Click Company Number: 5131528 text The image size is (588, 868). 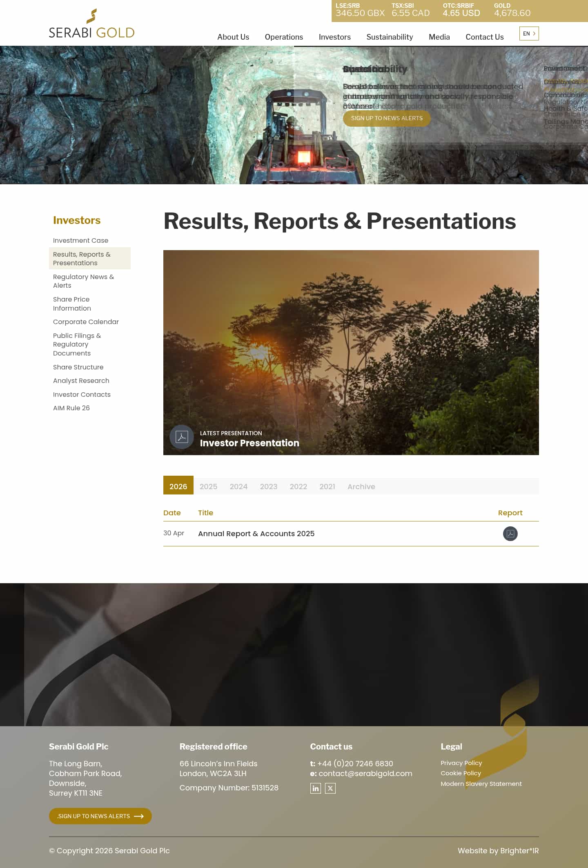tap(229, 788)
